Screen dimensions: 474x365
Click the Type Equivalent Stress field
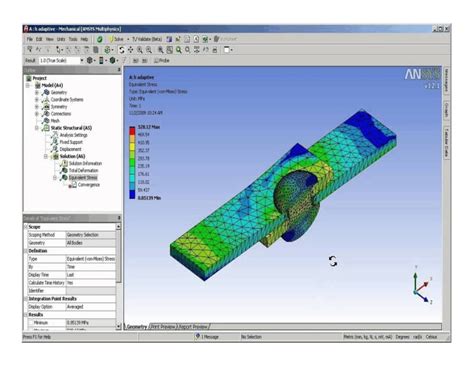pos(91,259)
